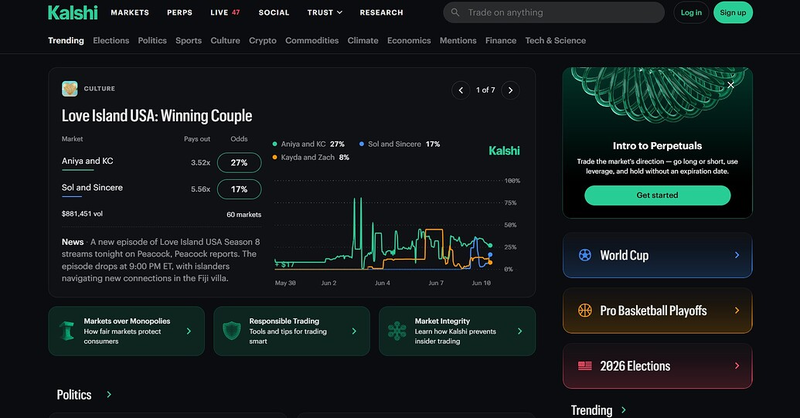Select the Economics category tab
This screenshot has height=418, width=800.
pyautogui.click(x=409, y=40)
